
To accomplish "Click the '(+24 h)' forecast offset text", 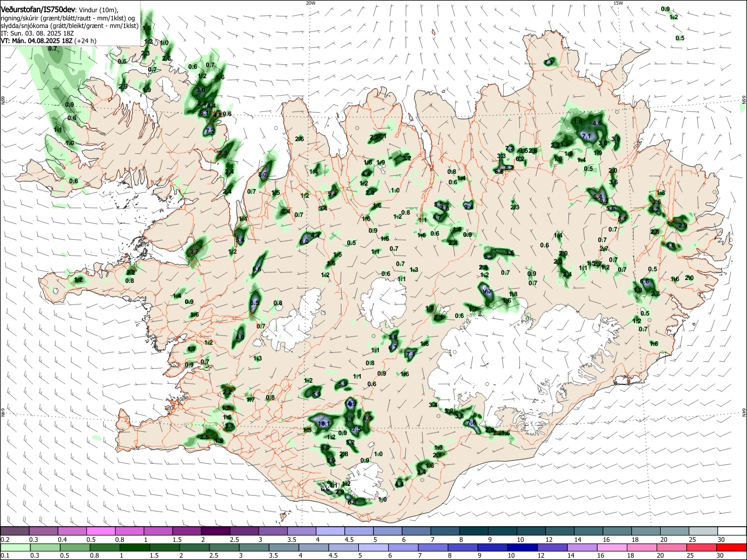I will (85, 41).
